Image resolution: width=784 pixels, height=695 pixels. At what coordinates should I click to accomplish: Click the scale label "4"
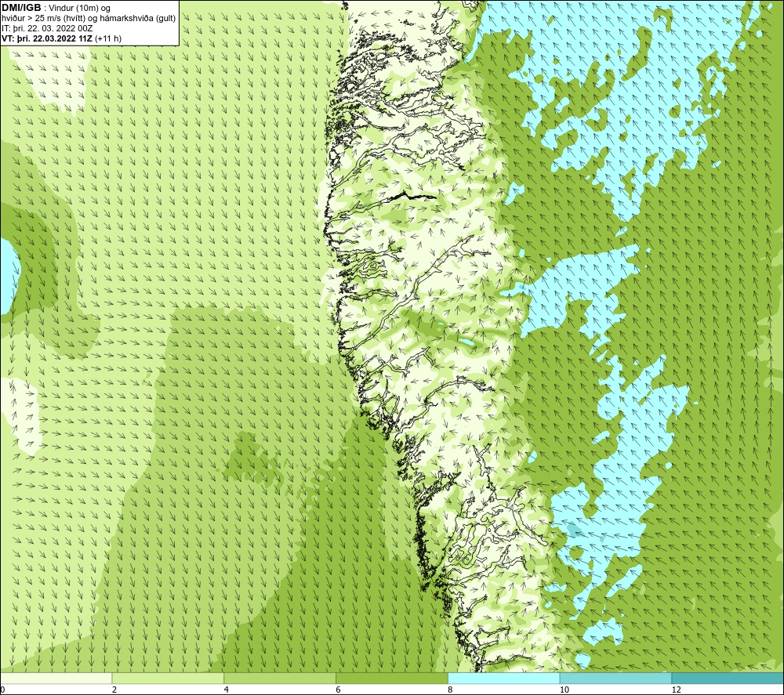point(227,690)
